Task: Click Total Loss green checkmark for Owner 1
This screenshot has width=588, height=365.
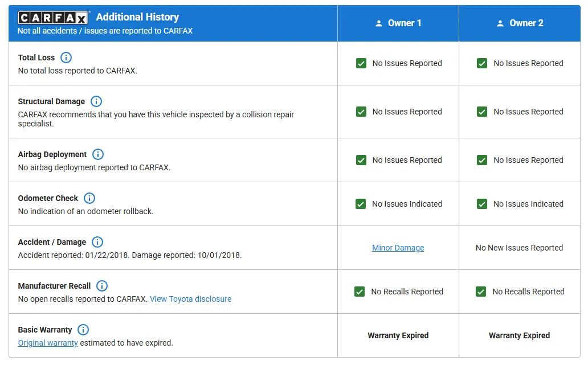Action: [x=361, y=63]
